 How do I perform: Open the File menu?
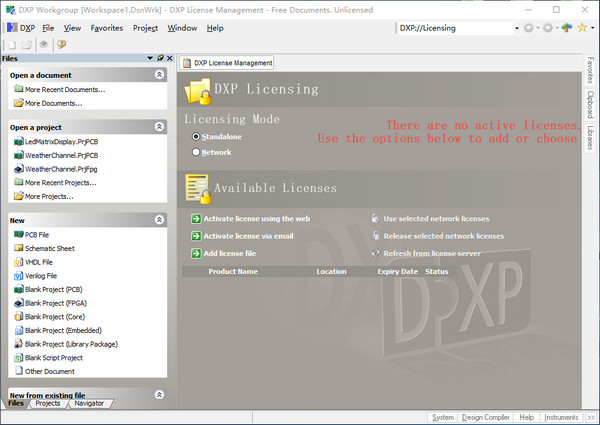click(48, 28)
